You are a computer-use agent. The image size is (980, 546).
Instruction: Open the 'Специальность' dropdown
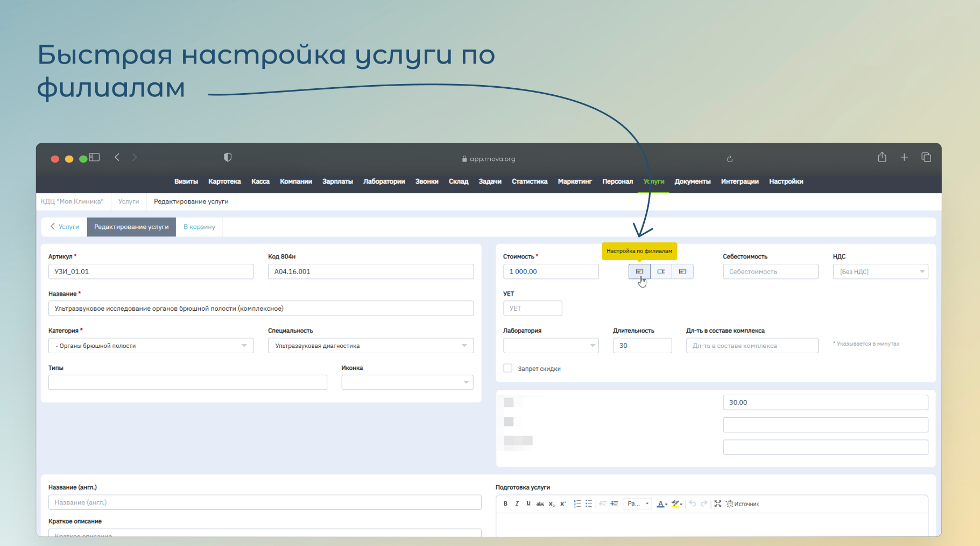370,346
